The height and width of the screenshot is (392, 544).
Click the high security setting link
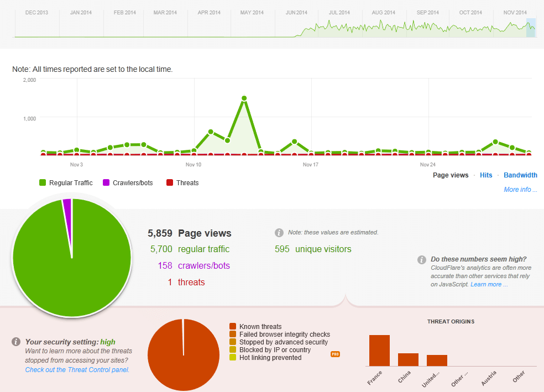(x=108, y=342)
